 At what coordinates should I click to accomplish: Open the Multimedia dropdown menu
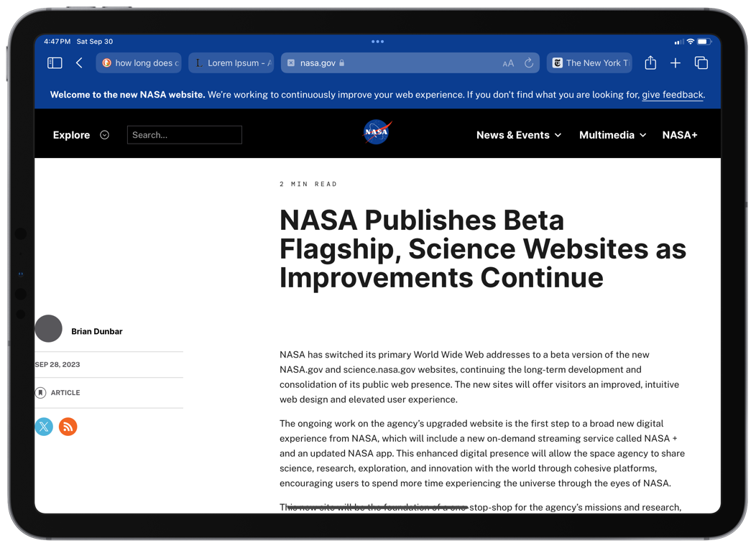612,135
